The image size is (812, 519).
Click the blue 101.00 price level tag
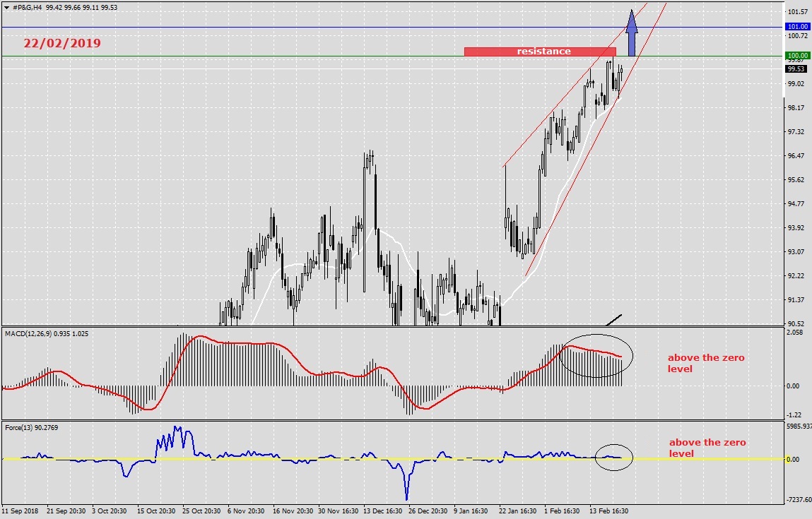point(798,27)
